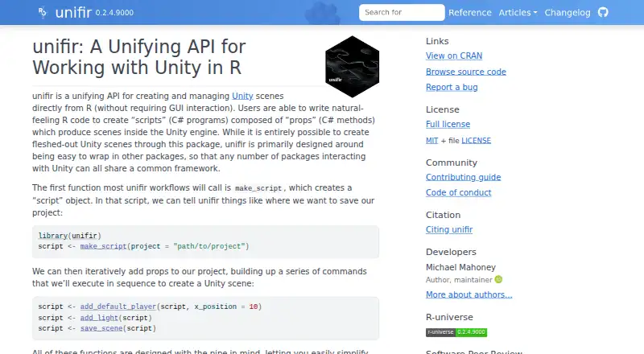Open the Reference page

(x=470, y=12)
